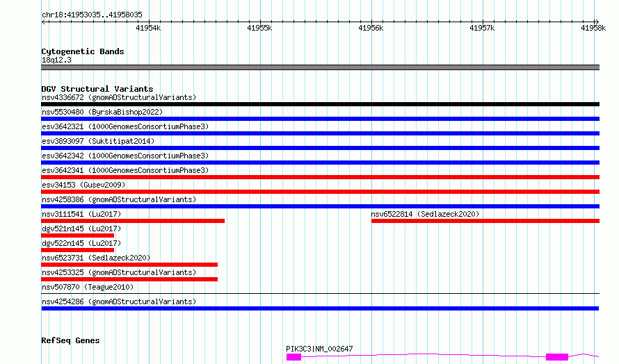Click the 41954k ruler tick label
The width and height of the screenshot is (619, 364).
click(x=148, y=28)
